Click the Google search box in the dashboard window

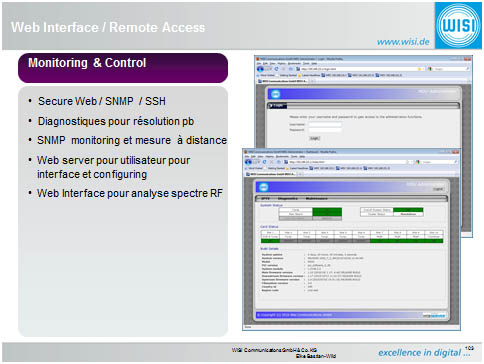click(438, 162)
